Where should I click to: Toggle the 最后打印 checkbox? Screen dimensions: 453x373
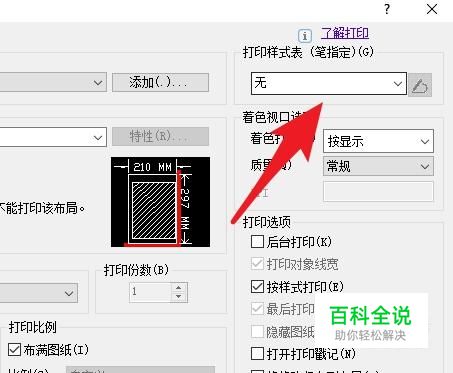tap(257, 309)
